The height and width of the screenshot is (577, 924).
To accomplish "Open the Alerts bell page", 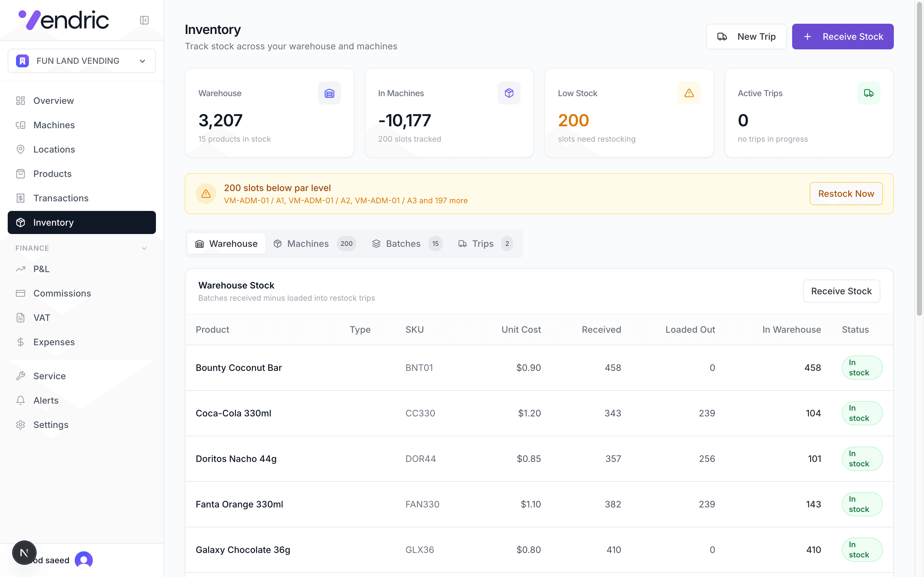I will (46, 400).
